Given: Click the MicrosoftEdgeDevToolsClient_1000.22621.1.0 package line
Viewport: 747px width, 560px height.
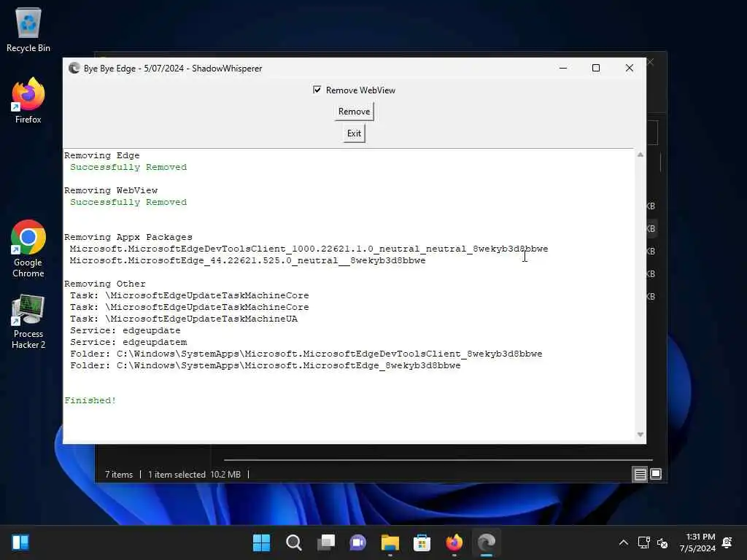Looking at the screenshot, I should click(309, 249).
